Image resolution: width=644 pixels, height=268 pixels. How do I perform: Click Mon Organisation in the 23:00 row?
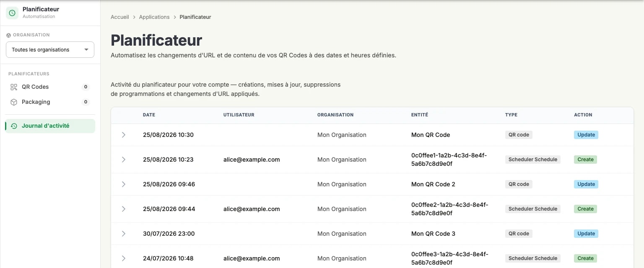click(x=342, y=234)
